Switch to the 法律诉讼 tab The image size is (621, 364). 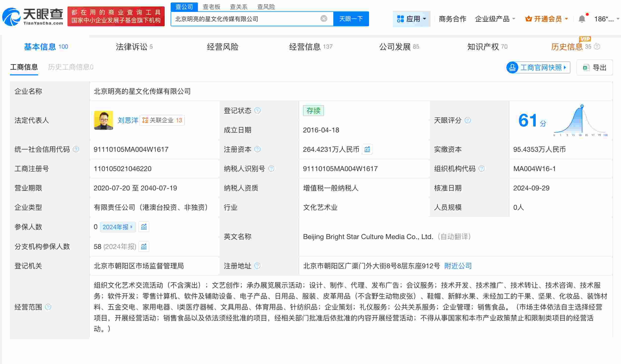pos(131,46)
